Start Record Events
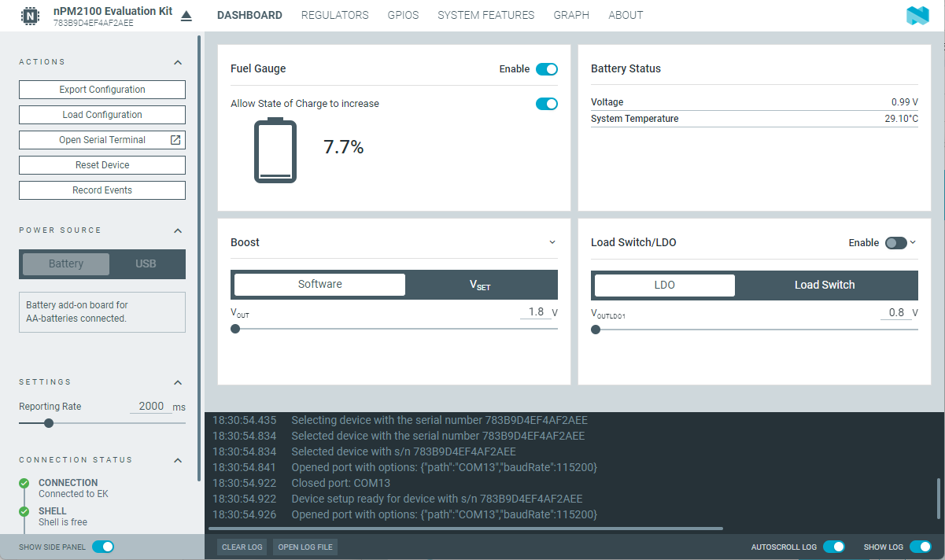Image resolution: width=945 pixels, height=560 pixels. pyautogui.click(x=102, y=190)
